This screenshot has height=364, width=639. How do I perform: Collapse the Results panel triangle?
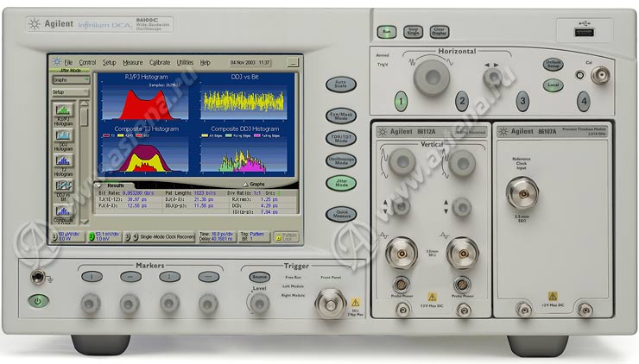tap(99, 185)
